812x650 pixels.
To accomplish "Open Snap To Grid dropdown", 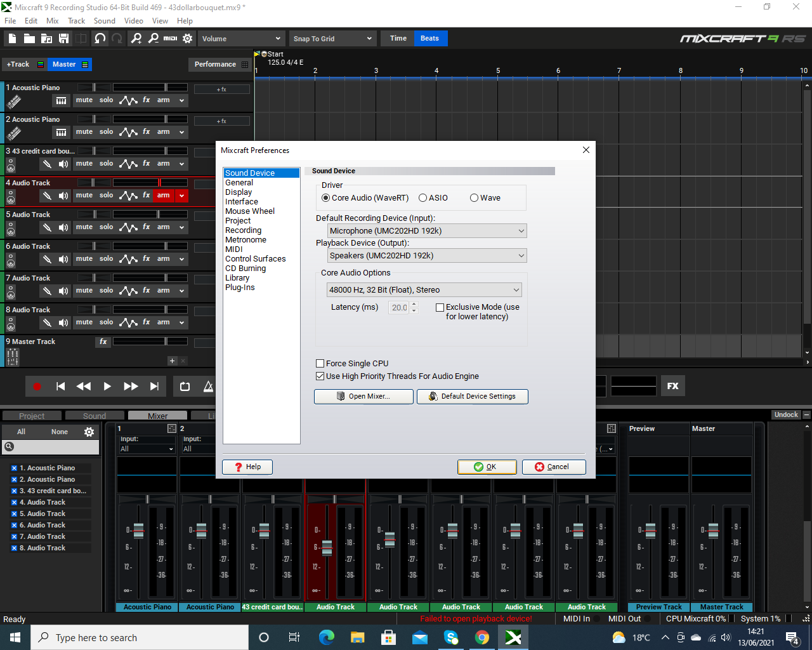I will pyautogui.click(x=333, y=39).
